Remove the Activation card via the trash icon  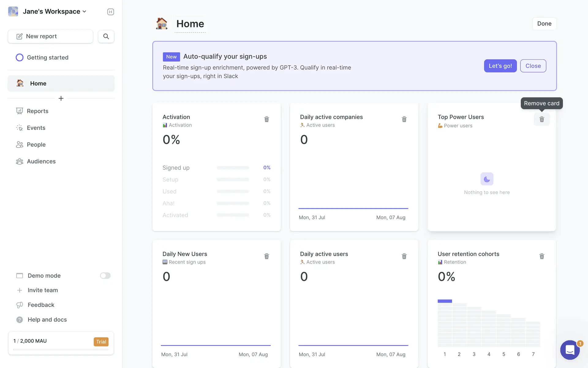click(266, 119)
